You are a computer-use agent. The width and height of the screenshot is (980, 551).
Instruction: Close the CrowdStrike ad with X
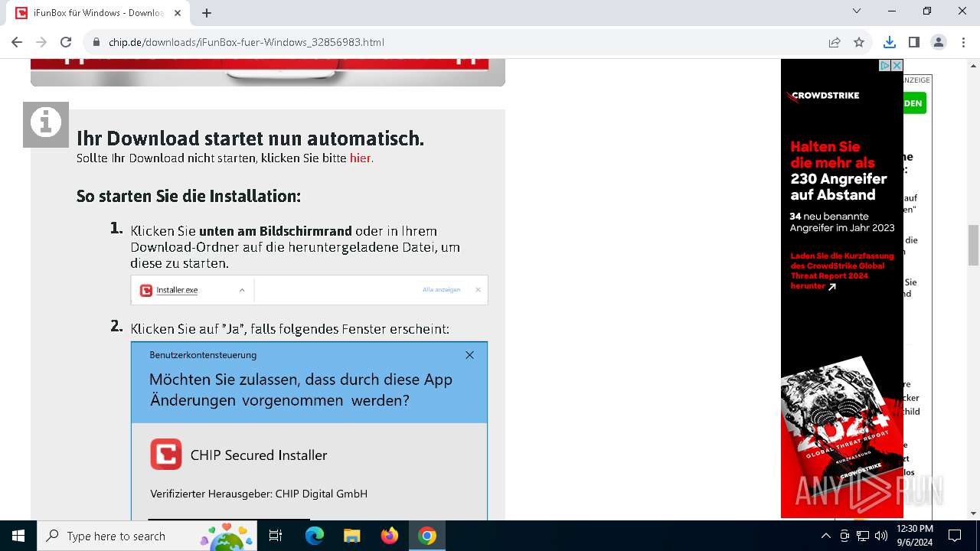897,66
